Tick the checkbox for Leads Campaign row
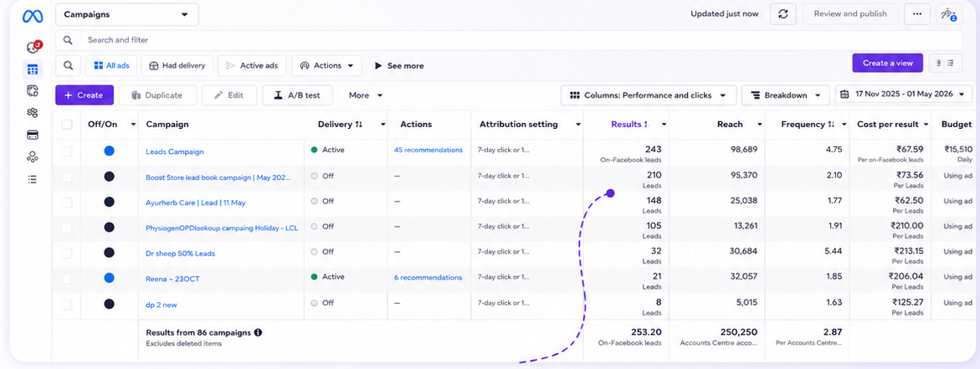Screen dimensions: 980x369 click(x=67, y=151)
